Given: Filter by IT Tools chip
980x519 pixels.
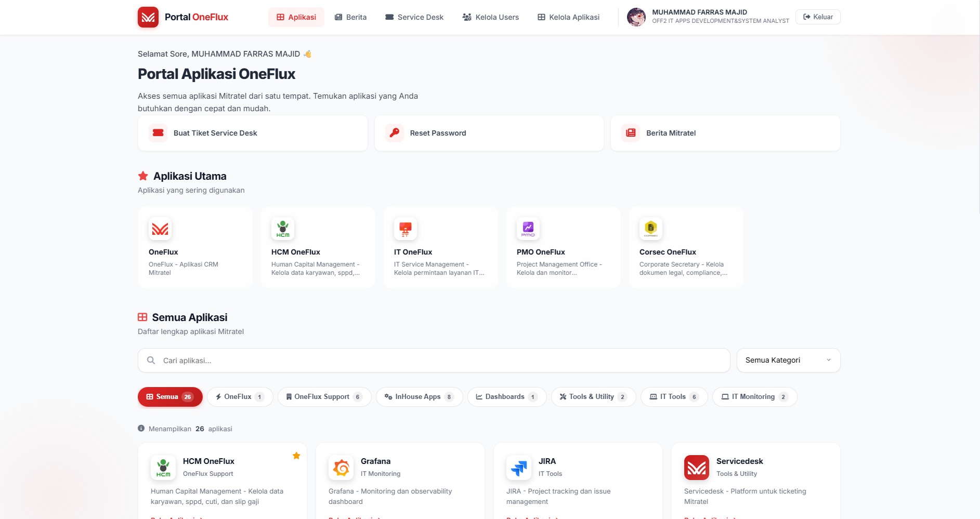Looking at the screenshot, I should 674,397.
